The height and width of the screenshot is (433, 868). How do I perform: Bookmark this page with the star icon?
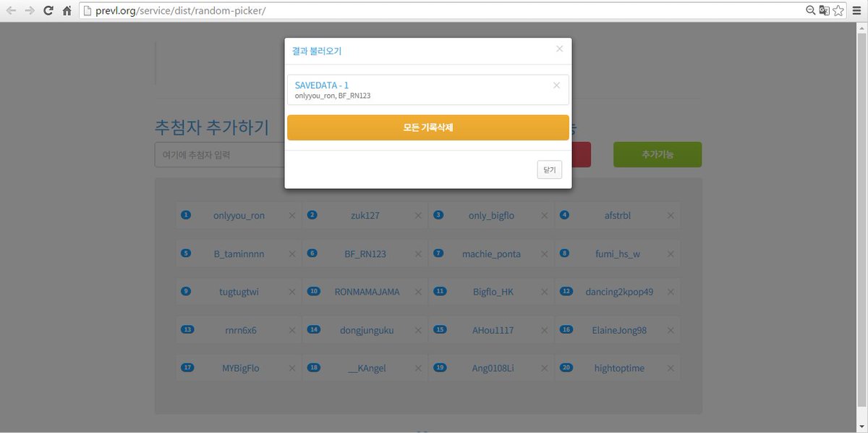838,11
